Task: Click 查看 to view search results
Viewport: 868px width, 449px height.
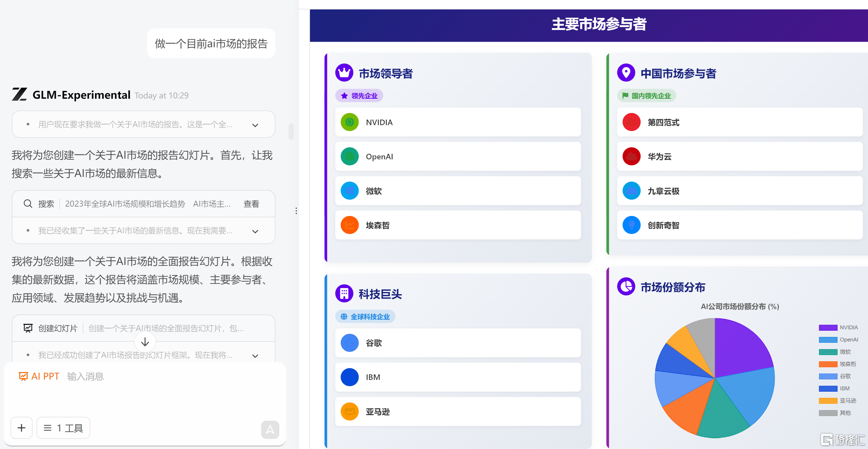Action: pos(251,203)
